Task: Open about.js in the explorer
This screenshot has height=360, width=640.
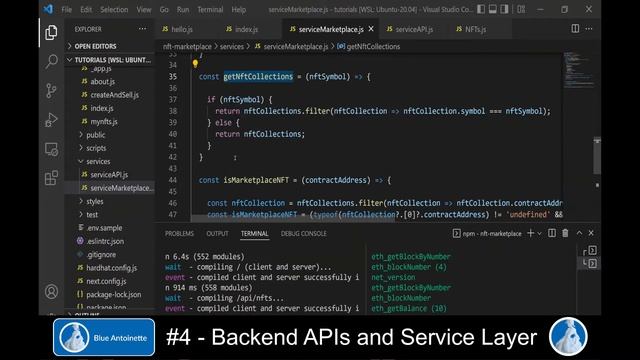Action: click(102, 82)
